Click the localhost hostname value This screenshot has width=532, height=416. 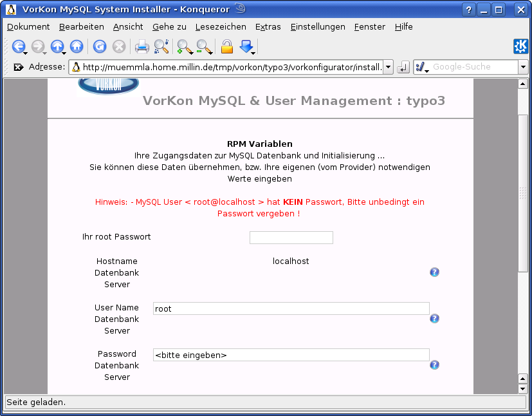pyautogui.click(x=291, y=261)
